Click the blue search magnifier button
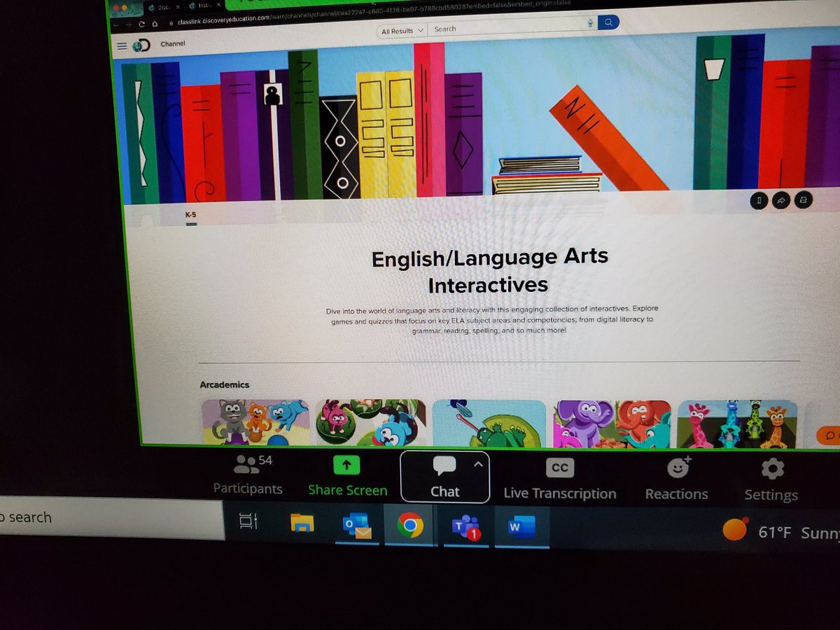The height and width of the screenshot is (630, 840). click(x=608, y=23)
